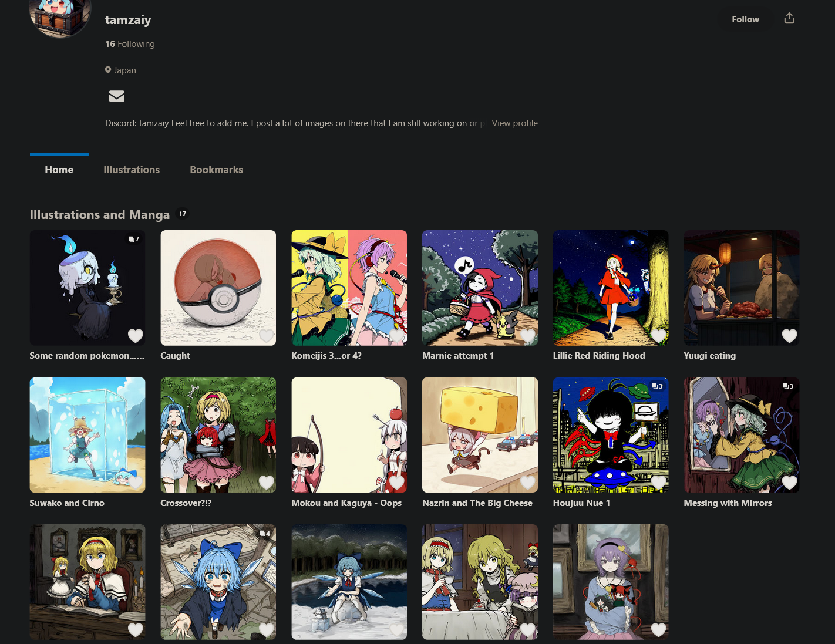Like Nazrin and The Big Cheese artwork
This screenshot has width=835, height=644.
click(528, 483)
